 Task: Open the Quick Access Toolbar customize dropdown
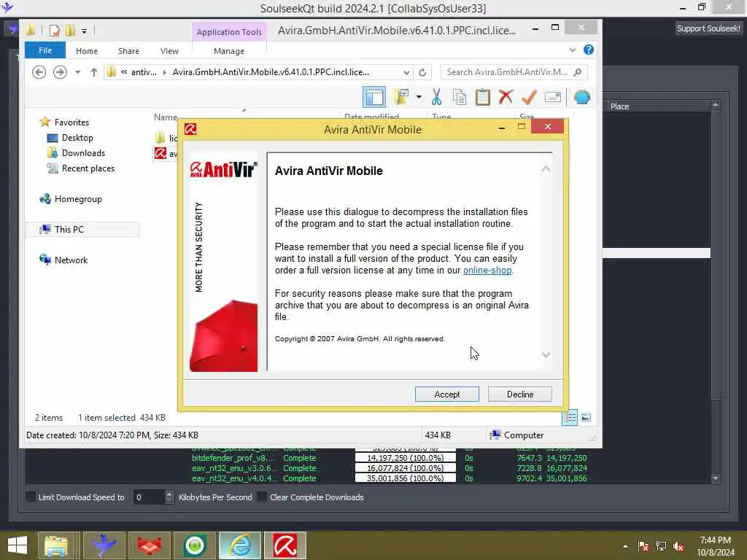click(84, 31)
